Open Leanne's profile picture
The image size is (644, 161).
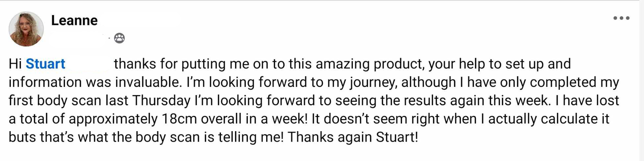pos(26,29)
